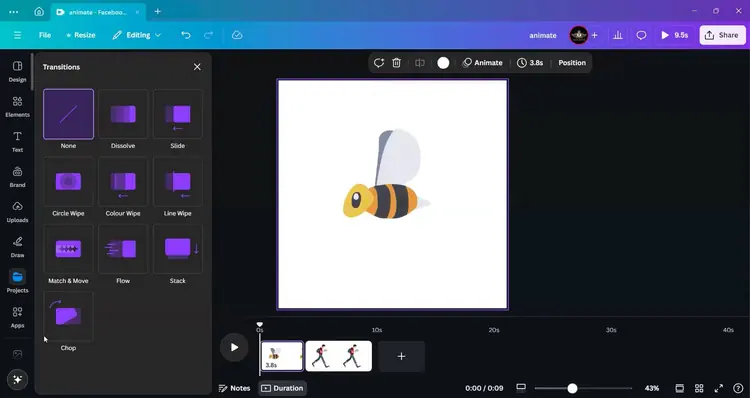
Task: Open the hamburger main menu
Action: click(17, 35)
